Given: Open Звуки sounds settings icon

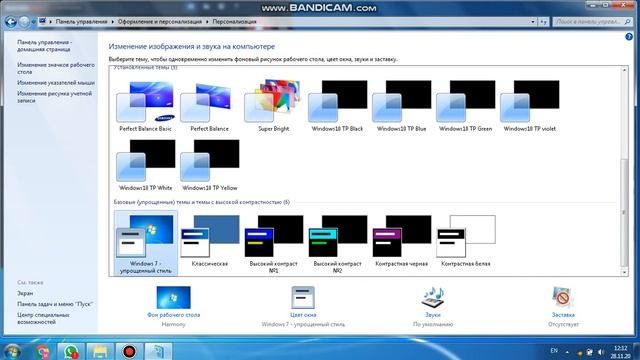Looking at the screenshot, I should (x=433, y=298).
